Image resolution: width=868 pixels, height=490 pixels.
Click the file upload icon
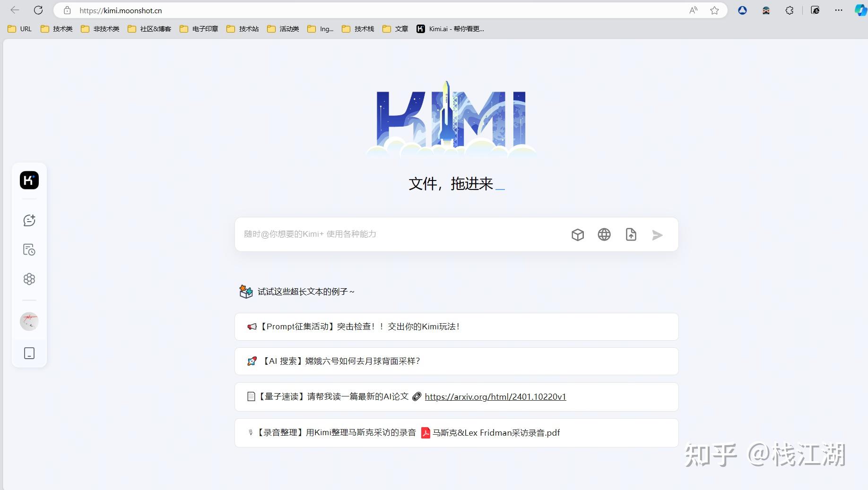coord(631,235)
